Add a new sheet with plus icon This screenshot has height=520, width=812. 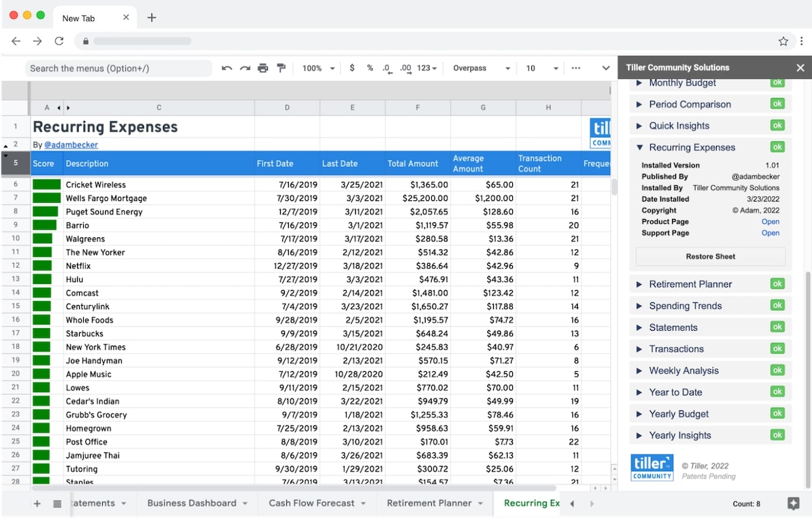coord(37,503)
